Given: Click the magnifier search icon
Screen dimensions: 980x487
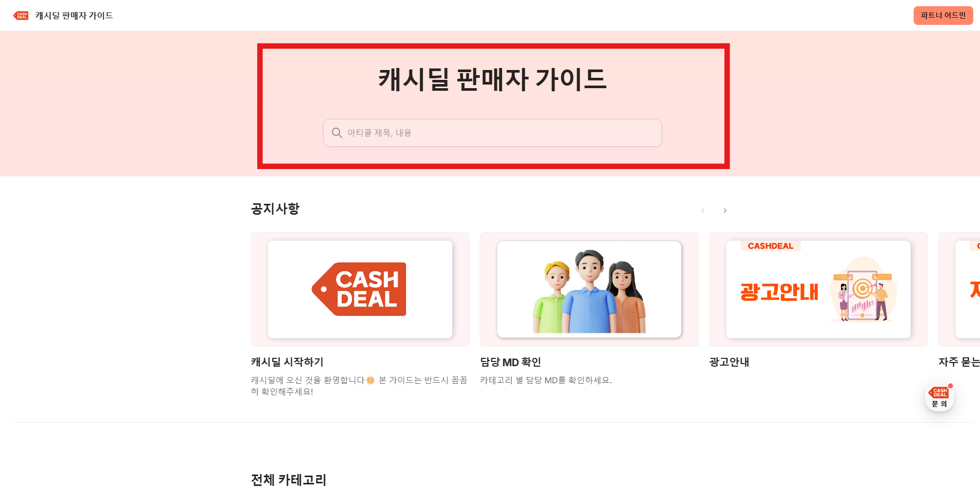Looking at the screenshot, I should click(x=337, y=133).
